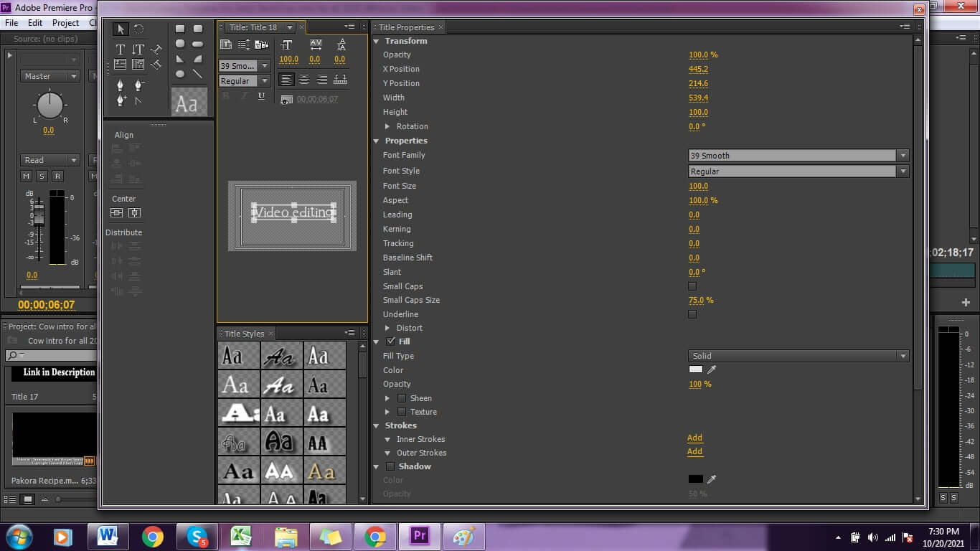Select the Rotation tool
Image resolution: width=980 pixels, height=551 pixels.
tap(138, 29)
